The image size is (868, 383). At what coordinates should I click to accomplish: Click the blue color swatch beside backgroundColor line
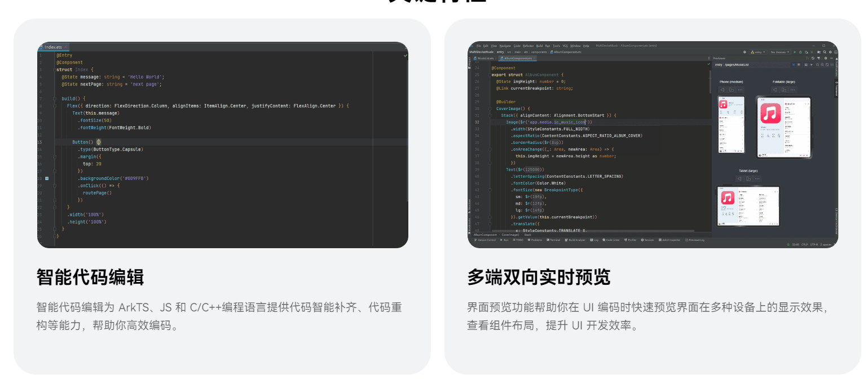46,178
